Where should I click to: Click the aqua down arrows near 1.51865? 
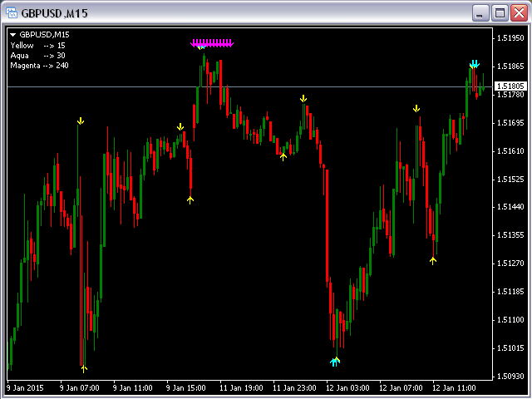click(x=475, y=64)
